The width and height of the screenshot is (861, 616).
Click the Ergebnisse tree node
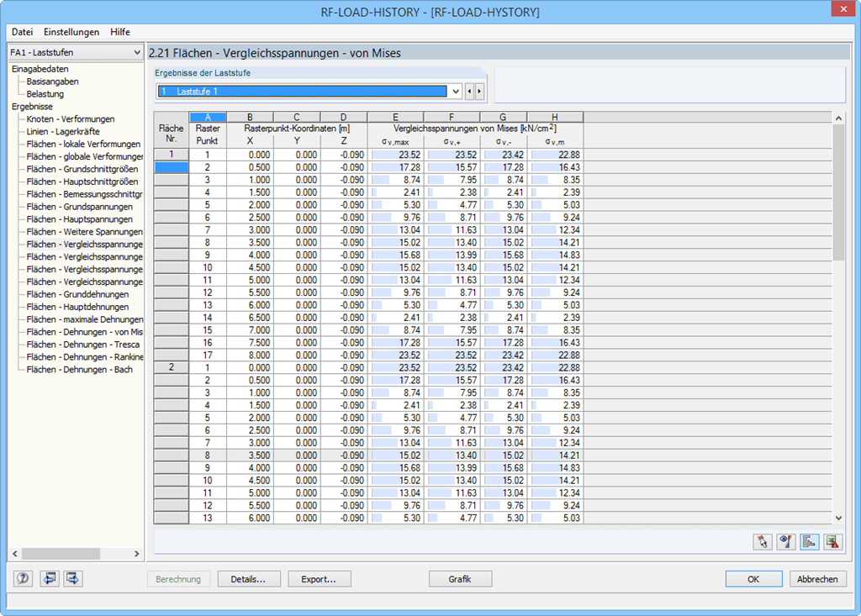click(x=33, y=107)
